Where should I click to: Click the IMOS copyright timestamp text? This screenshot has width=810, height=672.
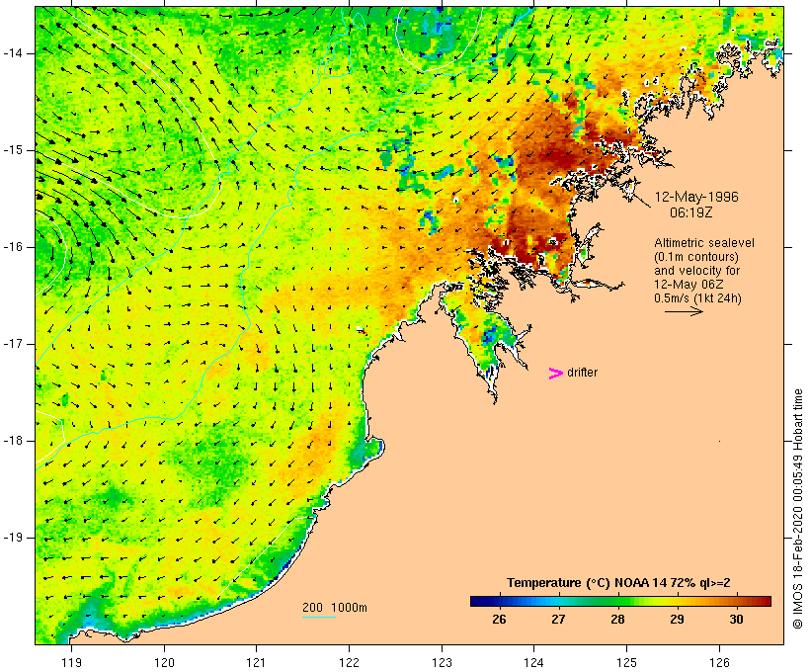[797, 509]
